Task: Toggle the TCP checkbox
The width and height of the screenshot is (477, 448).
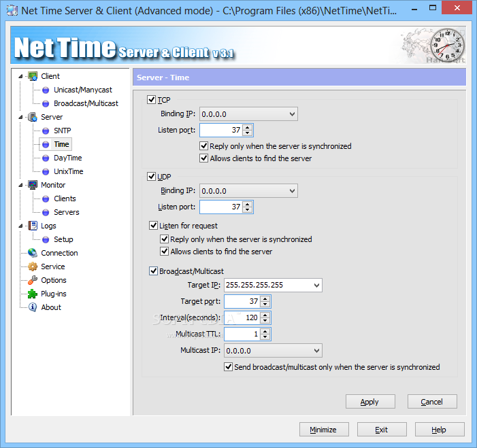Action: [x=152, y=99]
